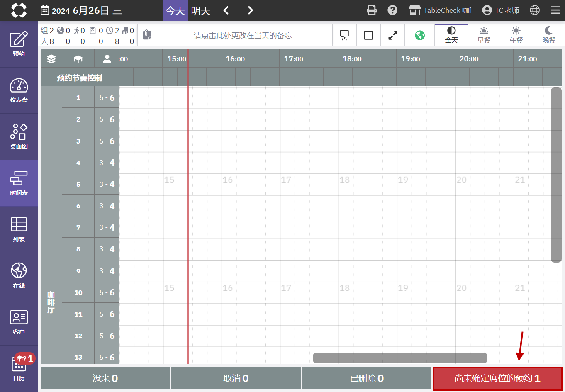Click the 20:00 time header

469,59
